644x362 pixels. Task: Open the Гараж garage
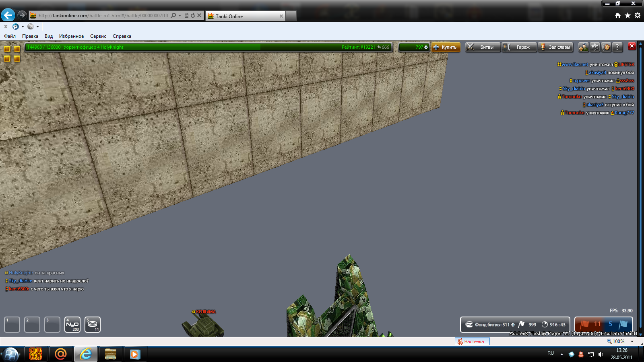tap(519, 47)
